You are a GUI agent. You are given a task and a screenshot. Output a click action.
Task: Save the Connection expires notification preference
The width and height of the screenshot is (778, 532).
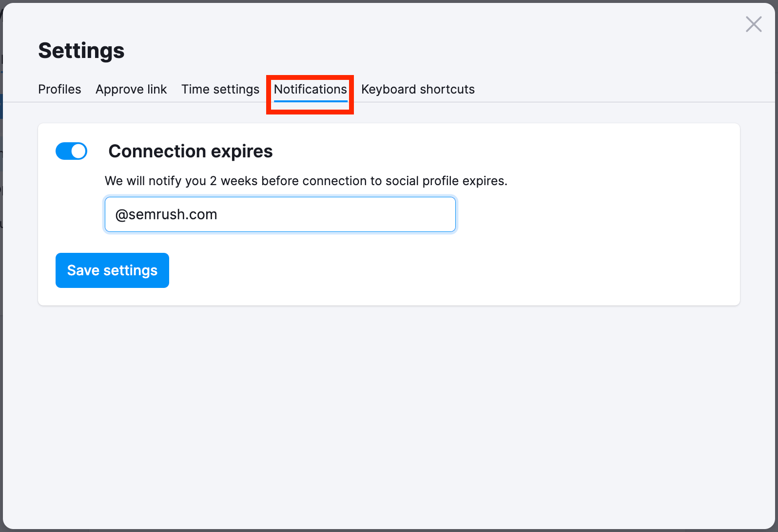pos(112,270)
